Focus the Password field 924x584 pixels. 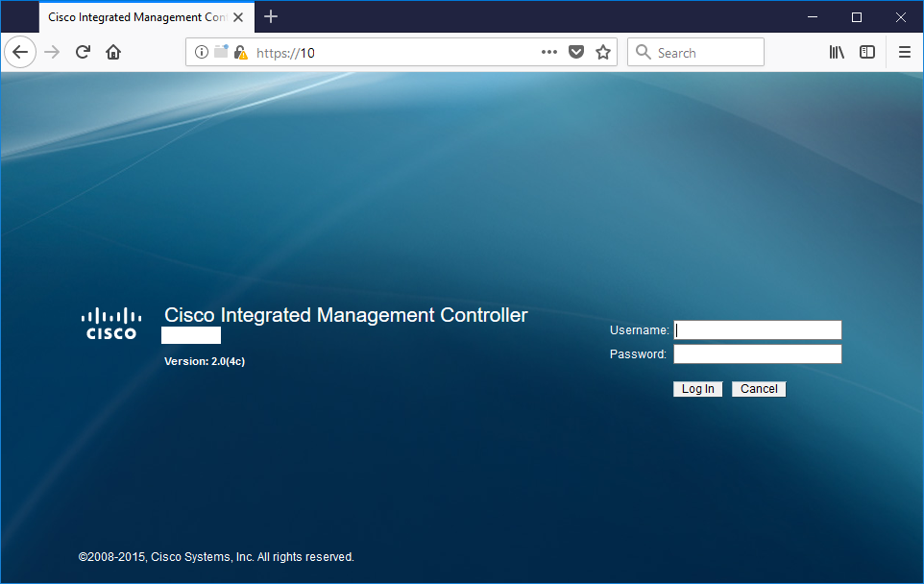tap(757, 354)
